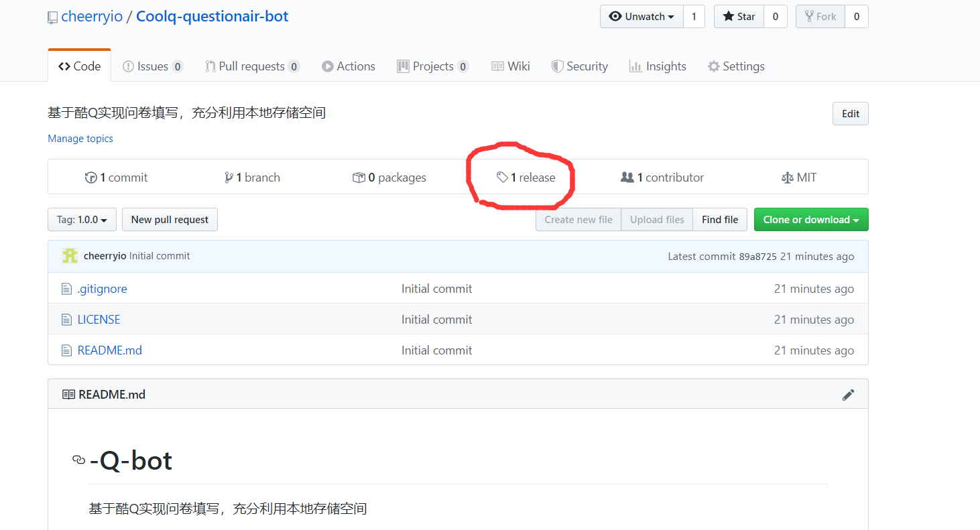Click the Create new file button
Screen dimensions: 980x530
(x=578, y=220)
